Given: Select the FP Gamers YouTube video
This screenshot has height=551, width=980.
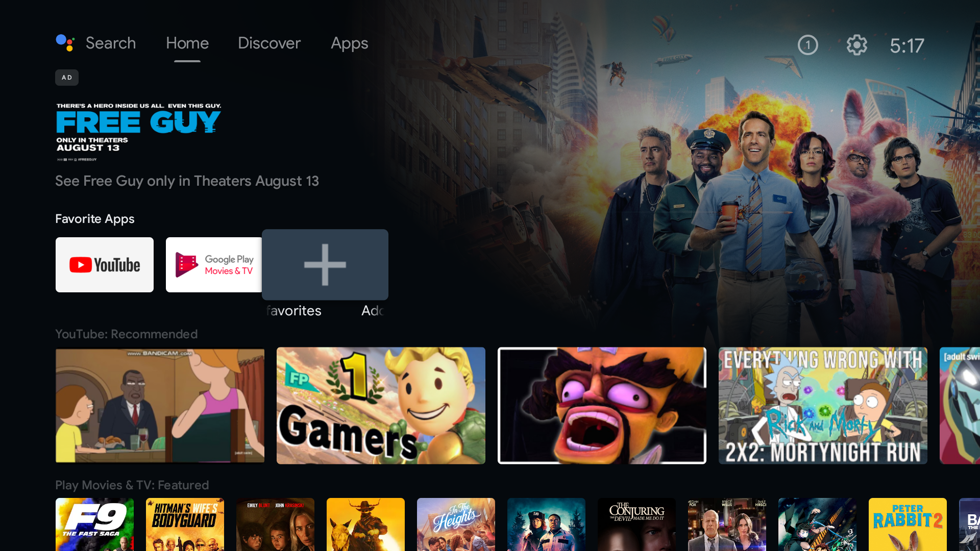Looking at the screenshot, I should (x=380, y=405).
